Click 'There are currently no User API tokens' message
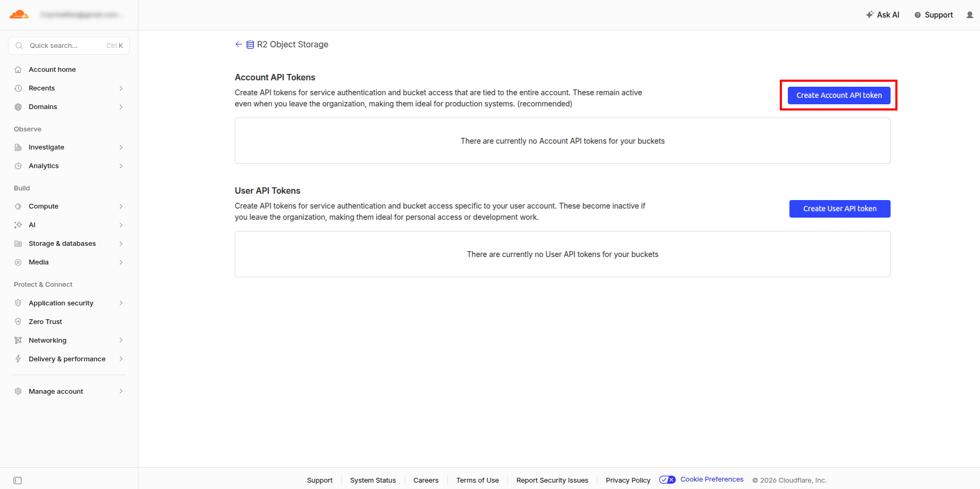This screenshot has height=489, width=980. click(563, 254)
